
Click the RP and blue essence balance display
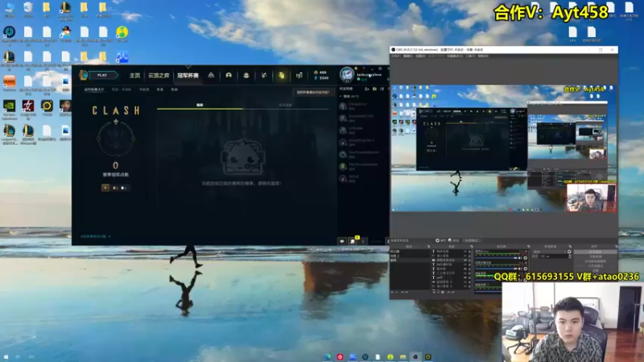[x=321, y=75]
